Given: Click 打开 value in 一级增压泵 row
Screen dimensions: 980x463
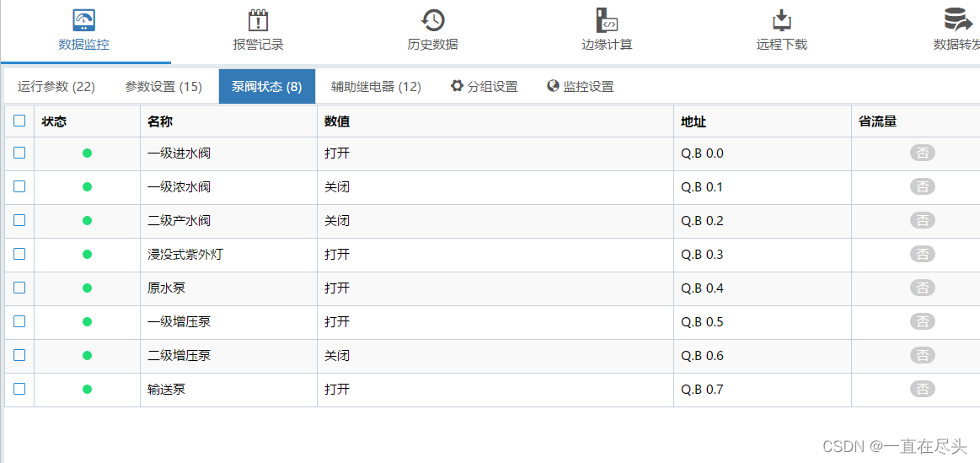Looking at the screenshot, I should (337, 322).
